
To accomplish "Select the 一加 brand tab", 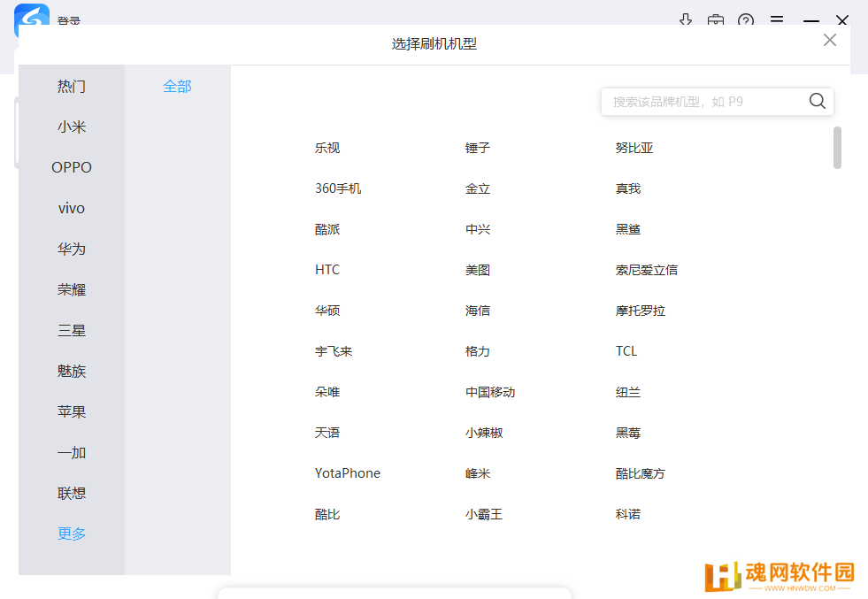I will point(72,452).
